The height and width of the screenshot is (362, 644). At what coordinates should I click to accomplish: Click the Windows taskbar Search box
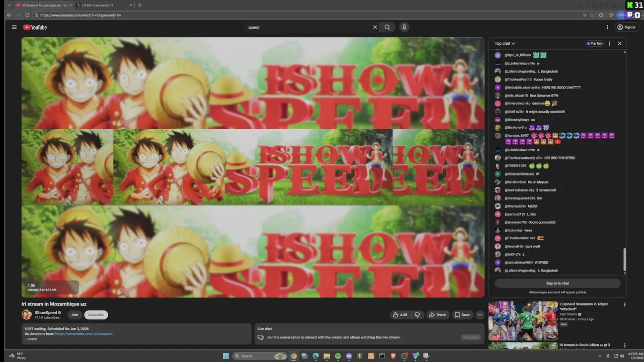tap(260, 356)
